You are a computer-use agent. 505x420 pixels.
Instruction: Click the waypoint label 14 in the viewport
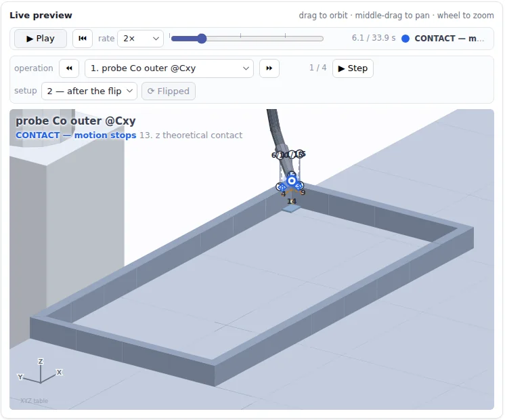pos(292,201)
